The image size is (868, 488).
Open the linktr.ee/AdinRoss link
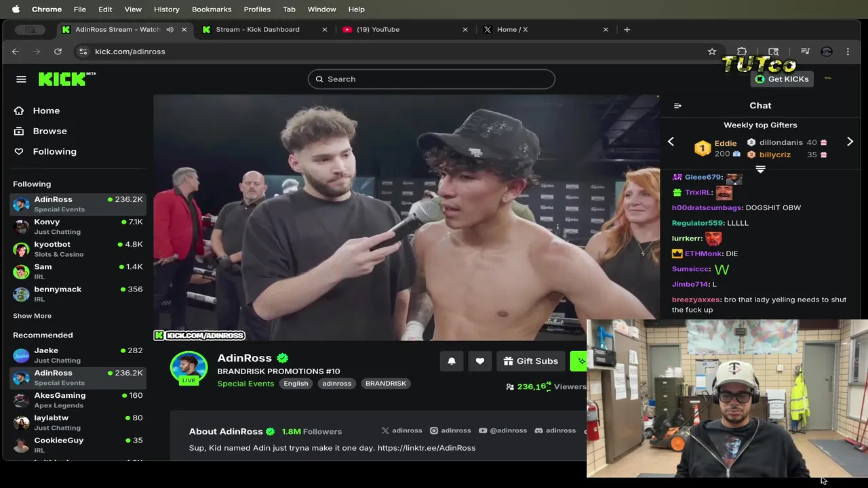(x=427, y=448)
